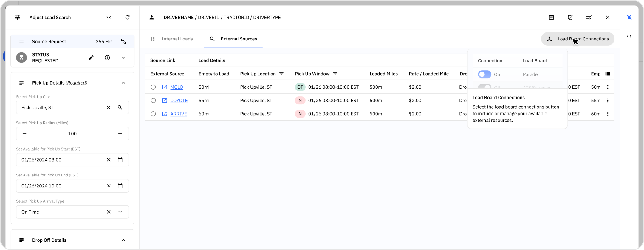Clear the Pick Up End date value
The image size is (644, 250).
click(109, 186)
